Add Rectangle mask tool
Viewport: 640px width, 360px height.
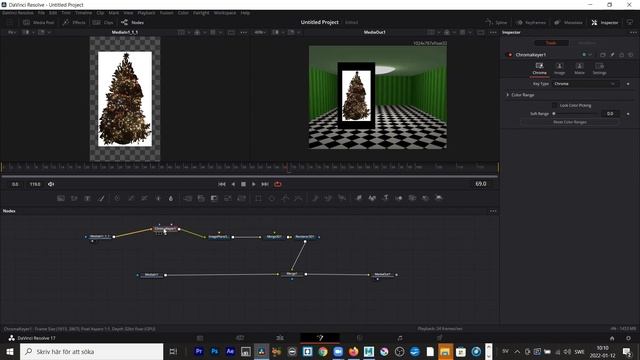(258, 198)
